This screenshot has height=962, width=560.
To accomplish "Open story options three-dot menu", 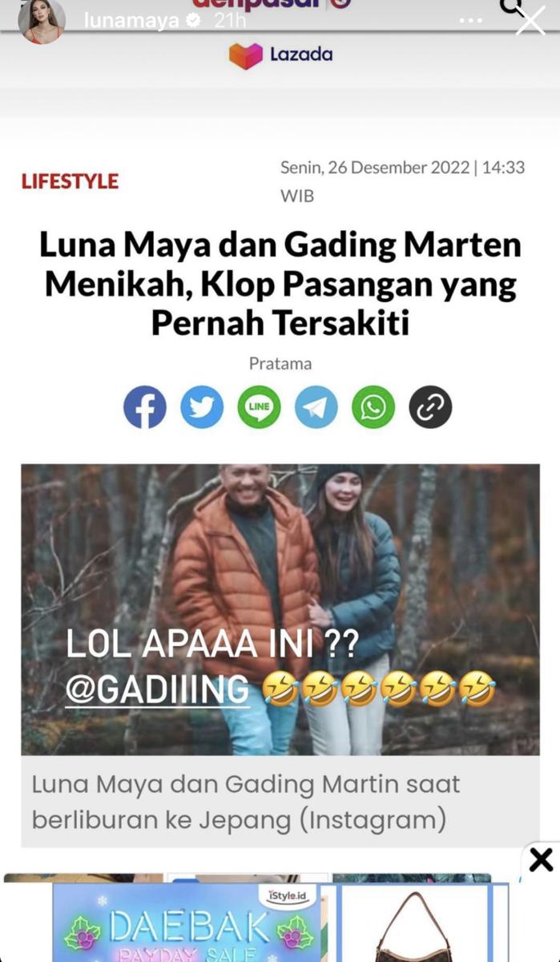I will point(471,22).
